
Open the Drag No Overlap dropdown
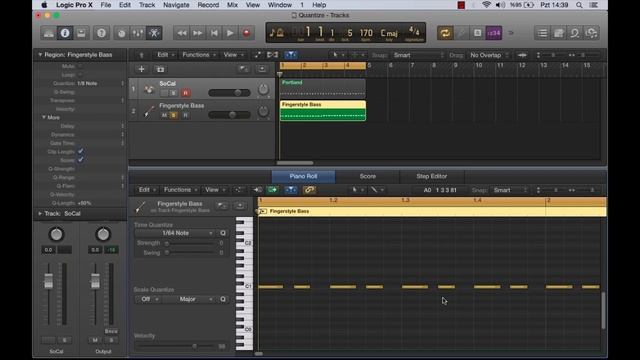(489, 55)
